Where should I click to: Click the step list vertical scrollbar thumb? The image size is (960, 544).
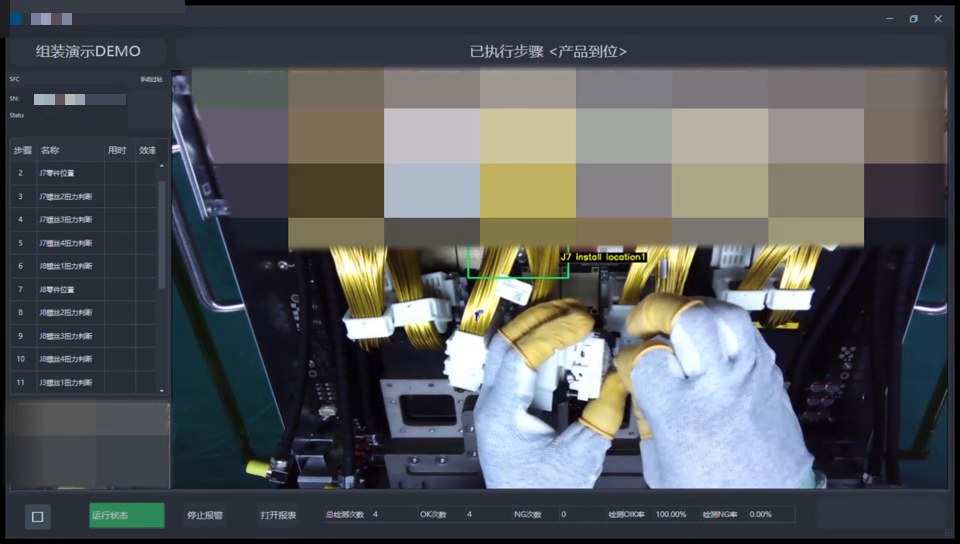(x=162, y=234)
